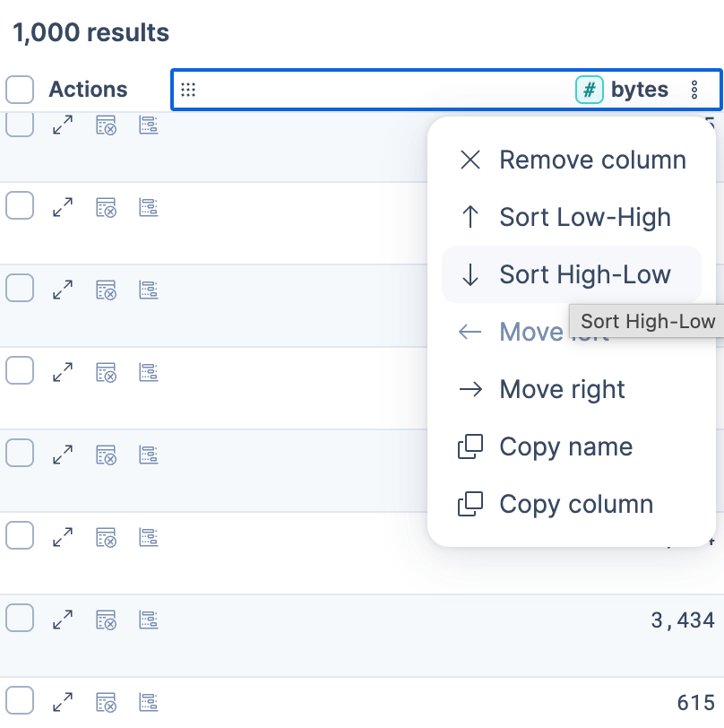724x728 pixels.
Task: Click the table-with-X icon in fourth row
Action: [x=107, y=372]
